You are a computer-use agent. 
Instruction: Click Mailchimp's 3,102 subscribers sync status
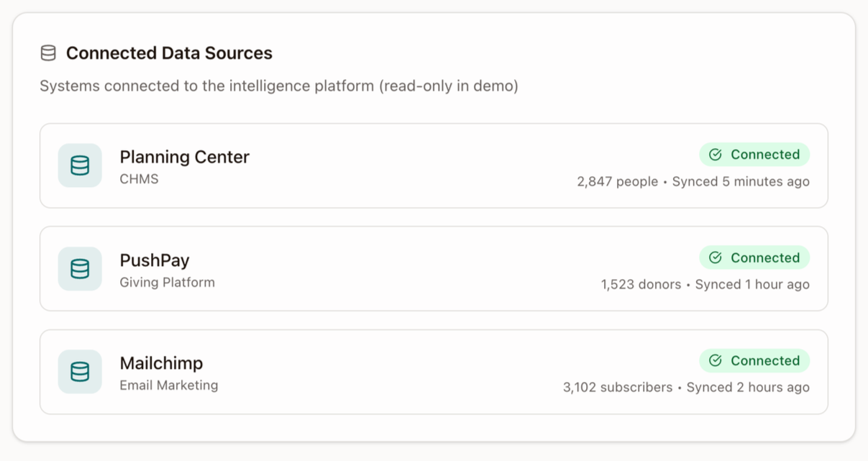(686, 388)
